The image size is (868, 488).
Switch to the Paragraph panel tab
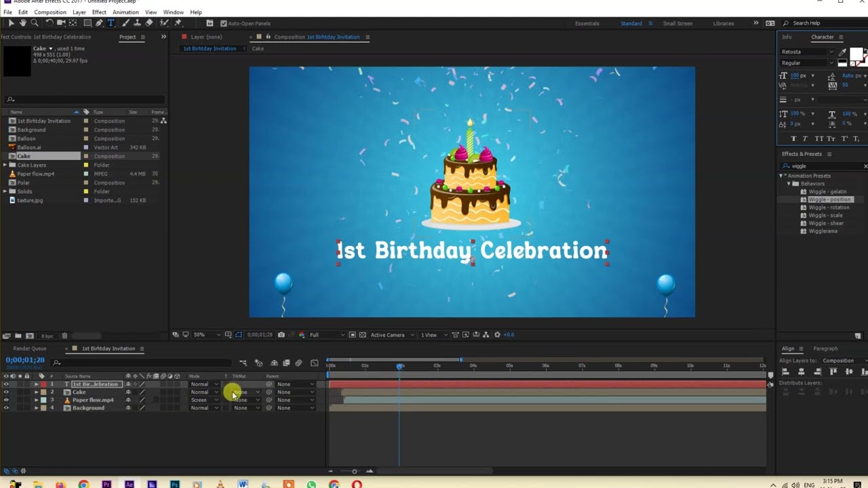click(825, 348)
